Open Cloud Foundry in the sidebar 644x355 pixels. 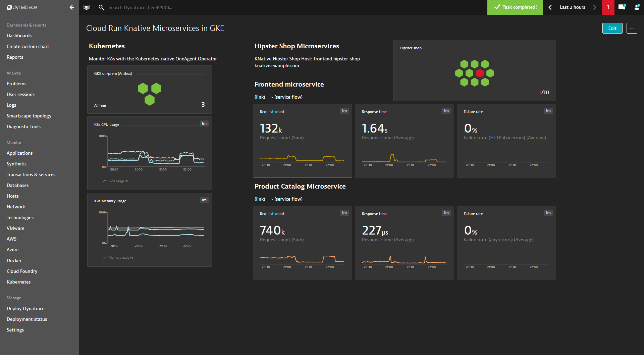22,271
